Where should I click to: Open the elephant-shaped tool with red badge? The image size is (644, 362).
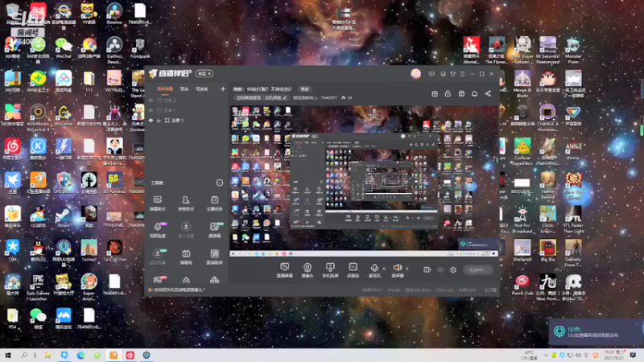tap(158, 280)
